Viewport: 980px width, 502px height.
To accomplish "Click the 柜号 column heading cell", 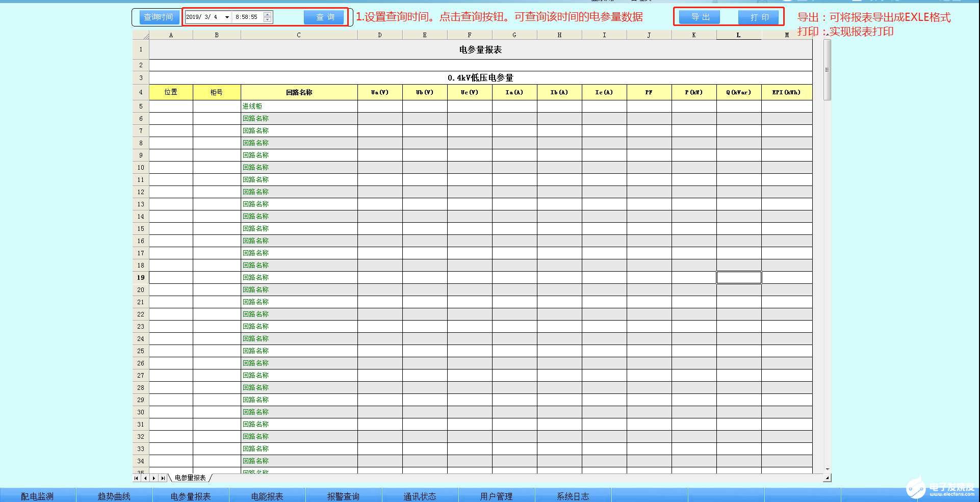I will pyautogui.click(x=217, y=92).
